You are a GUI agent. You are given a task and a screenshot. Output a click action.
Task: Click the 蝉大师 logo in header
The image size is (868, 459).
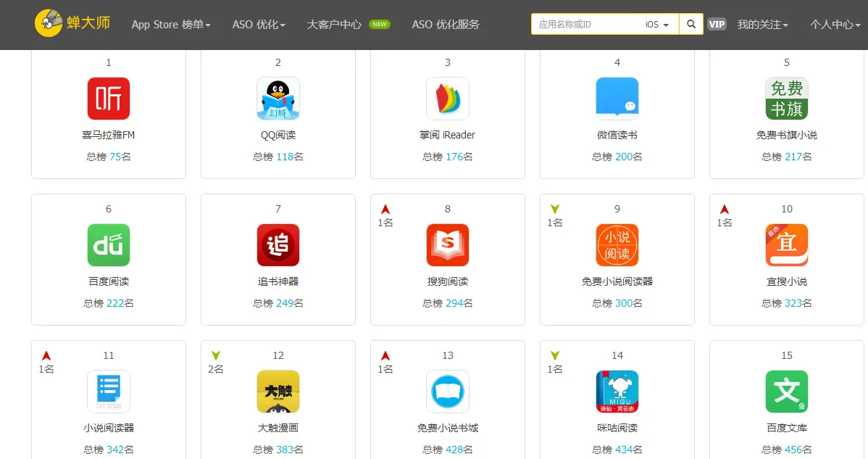pyautogui.click(x=72, y=23)
